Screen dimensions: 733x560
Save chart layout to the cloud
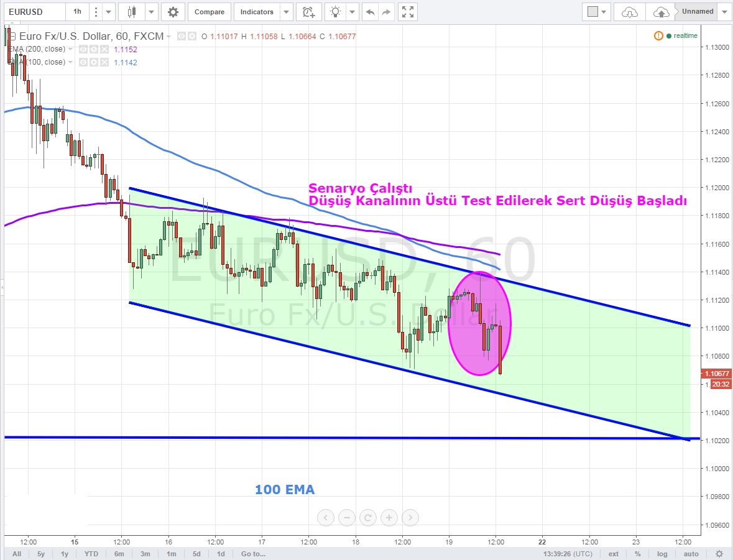click(x=662, y=12)
